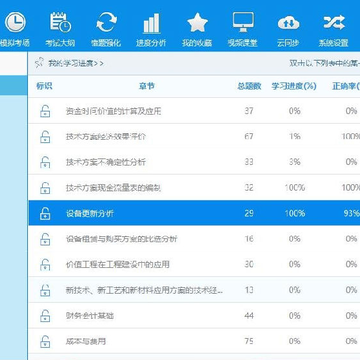
Task: Click question count 13 for 新技术、新工艺 row
Action: click(249, 290)
